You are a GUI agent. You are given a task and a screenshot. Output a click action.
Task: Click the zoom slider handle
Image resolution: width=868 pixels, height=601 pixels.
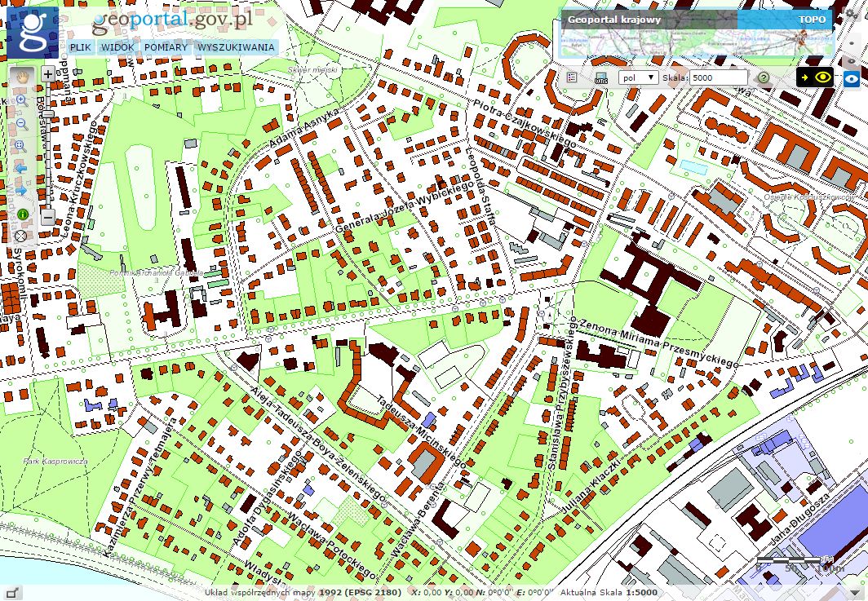(48, 114)
